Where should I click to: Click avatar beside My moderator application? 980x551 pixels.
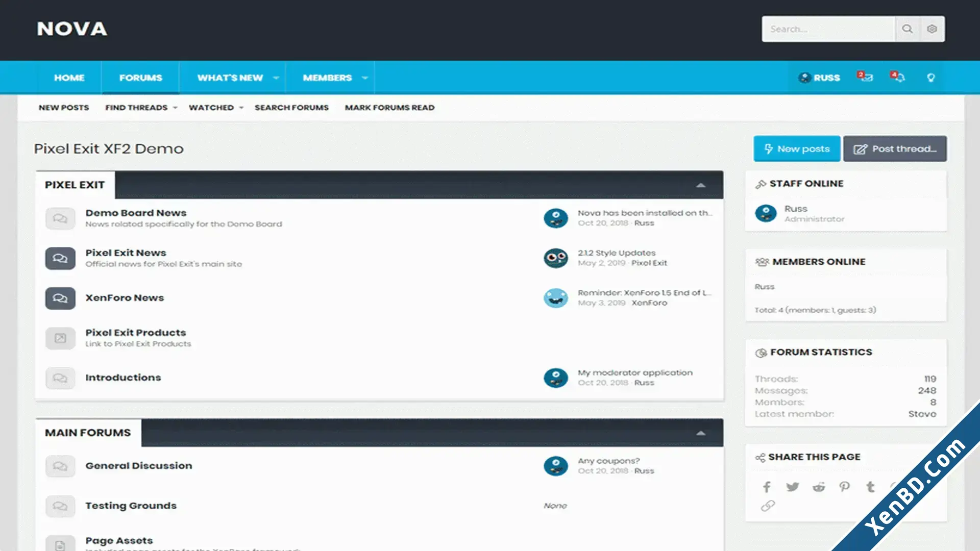[556, 378]
